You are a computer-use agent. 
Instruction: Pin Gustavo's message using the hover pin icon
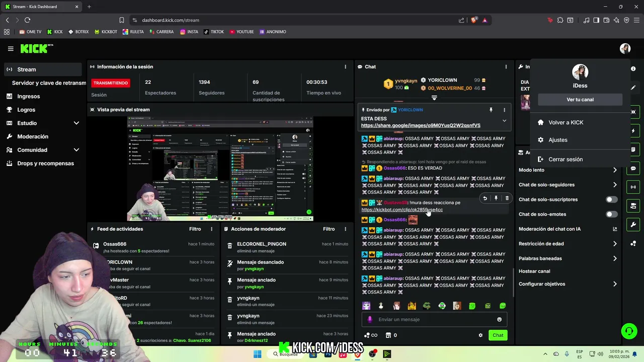coord(496,198)
